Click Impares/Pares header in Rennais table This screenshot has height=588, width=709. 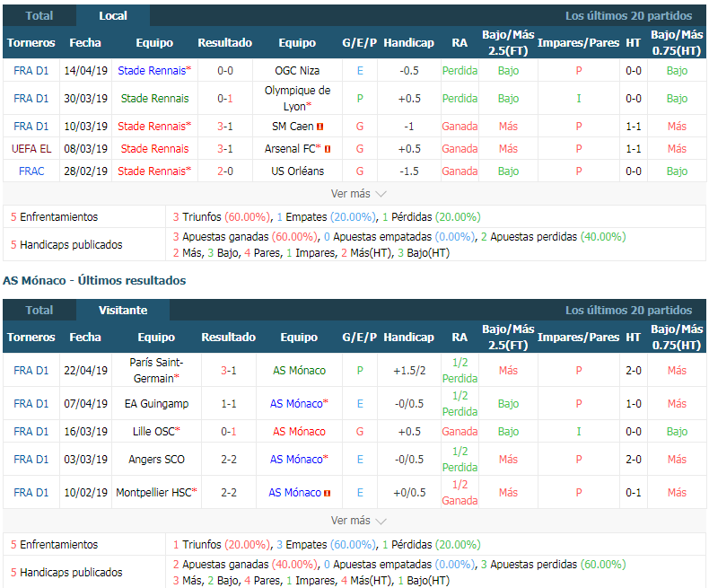pyautogui.click(x=578, y=43)
